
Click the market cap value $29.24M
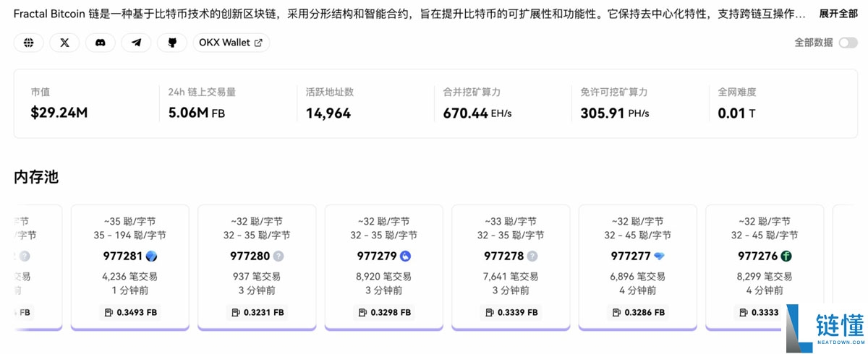point(59,113)
